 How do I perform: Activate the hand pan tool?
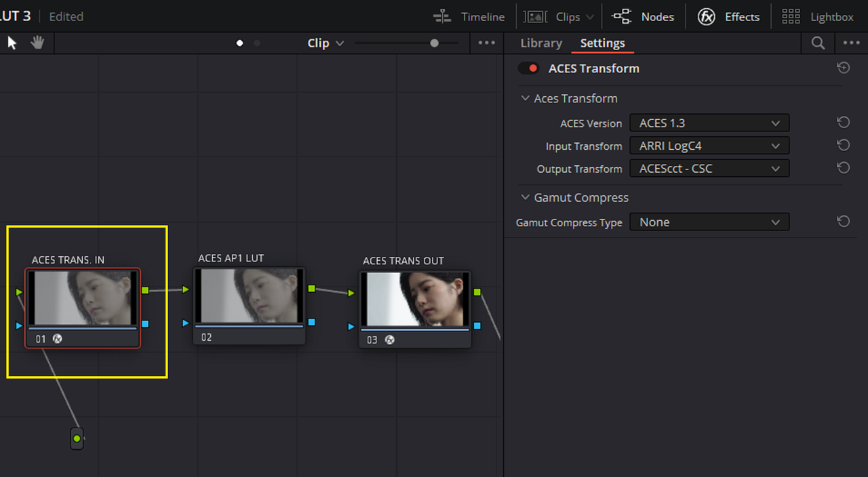(x=37, y=43)
